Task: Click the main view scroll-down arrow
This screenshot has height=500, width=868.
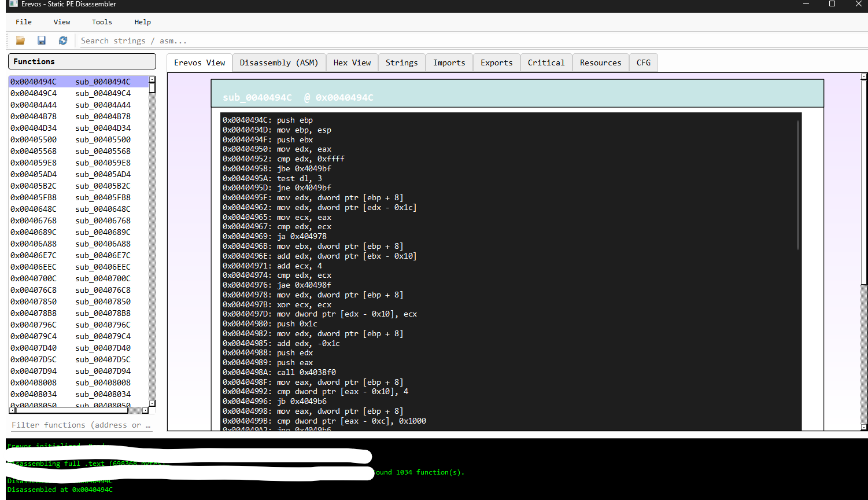Action: [864, 428]
